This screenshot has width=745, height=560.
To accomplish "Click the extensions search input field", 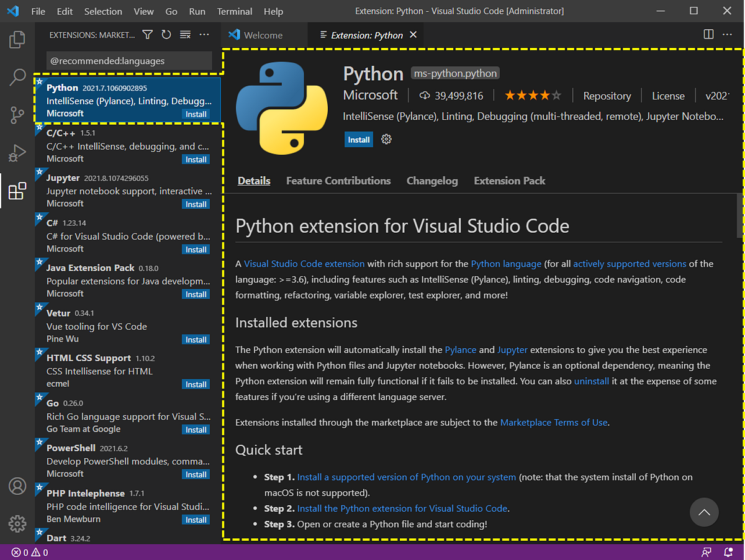I will pyautogui.click(x=129, y=61).
